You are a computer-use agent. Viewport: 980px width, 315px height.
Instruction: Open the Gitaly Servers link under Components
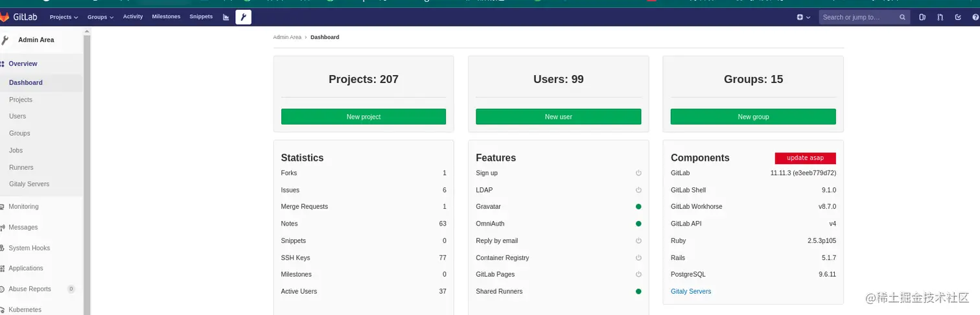click(691, 292)
